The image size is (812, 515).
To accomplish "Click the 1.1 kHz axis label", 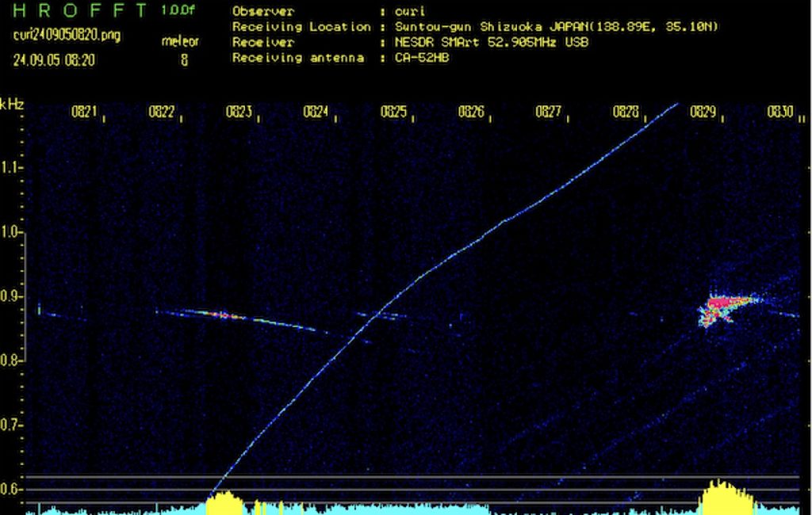I will click(11, 168).
